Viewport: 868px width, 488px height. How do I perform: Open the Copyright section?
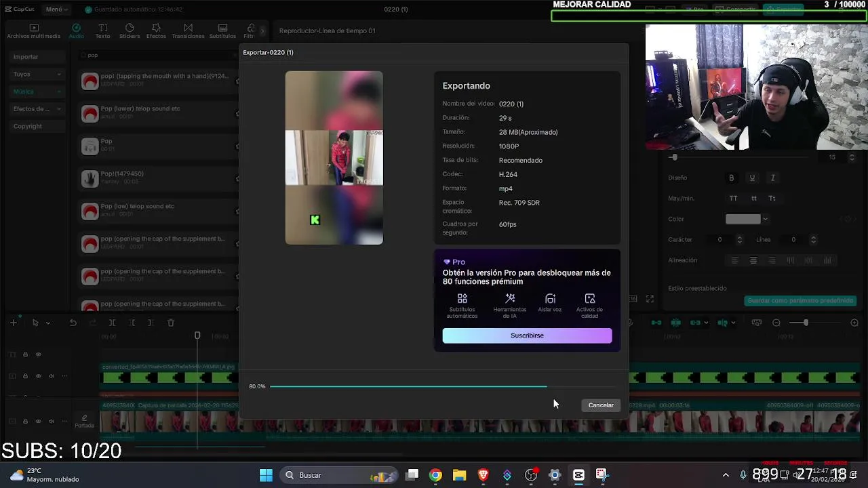click(x=37, y=126)
